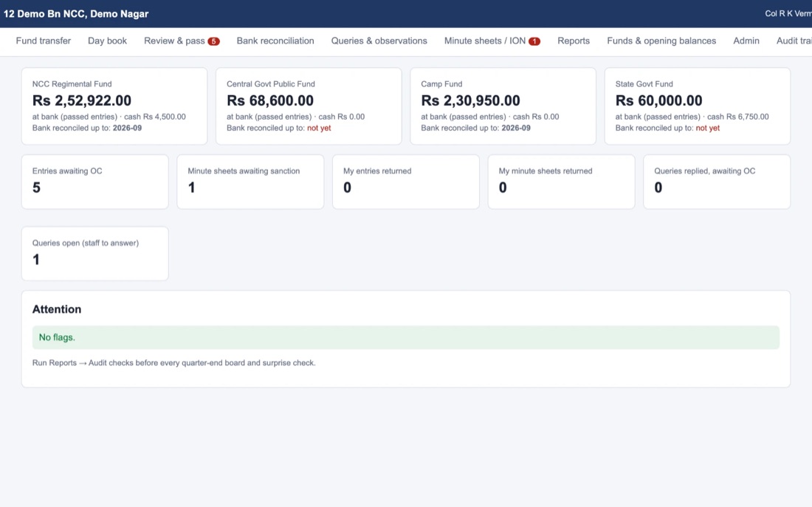Screen dimensions: 812x507
Task: Open My minute sheets returned card
Action: pos(561,182)
